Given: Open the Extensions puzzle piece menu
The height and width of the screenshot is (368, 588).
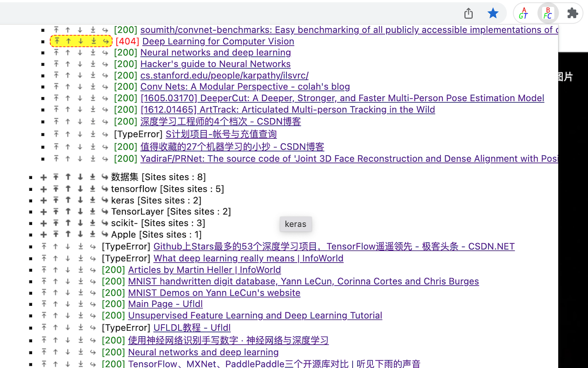Looking at the screenshot, I should [x=572, y=13].
